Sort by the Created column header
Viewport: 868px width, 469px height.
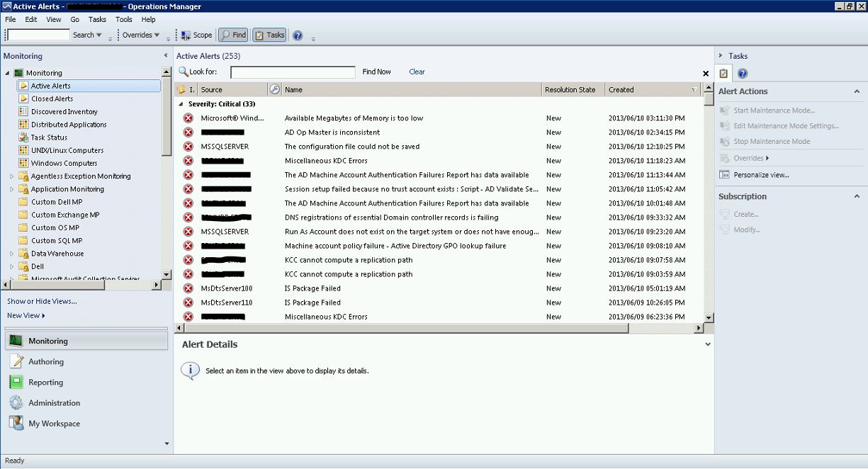(x=653, y=89)
